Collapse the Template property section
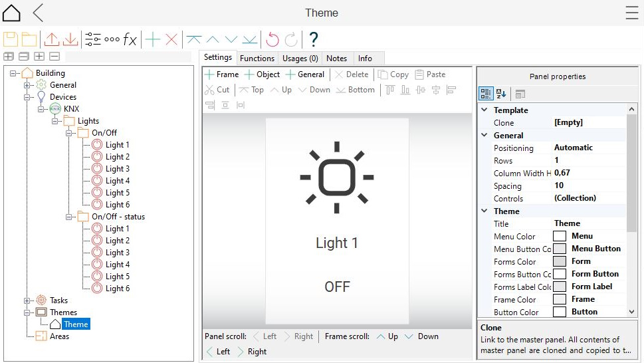 tap(484, 110)
